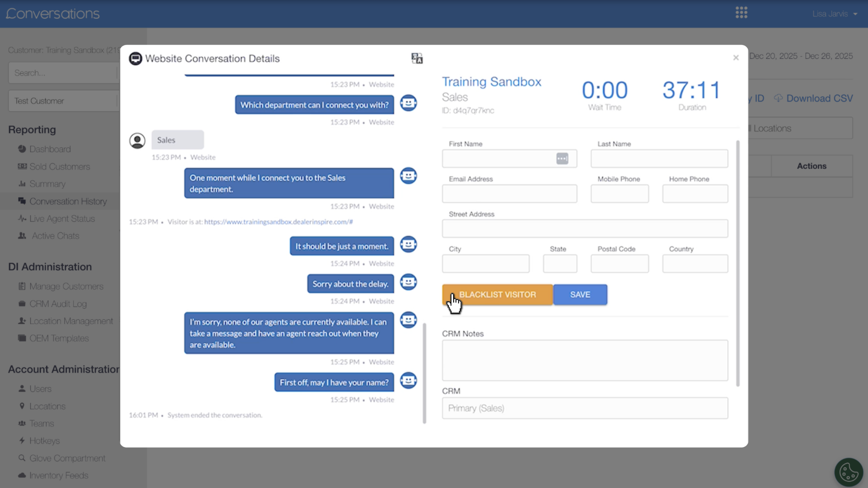
Task: Click into the First Name field
Action: pos(509,158)
